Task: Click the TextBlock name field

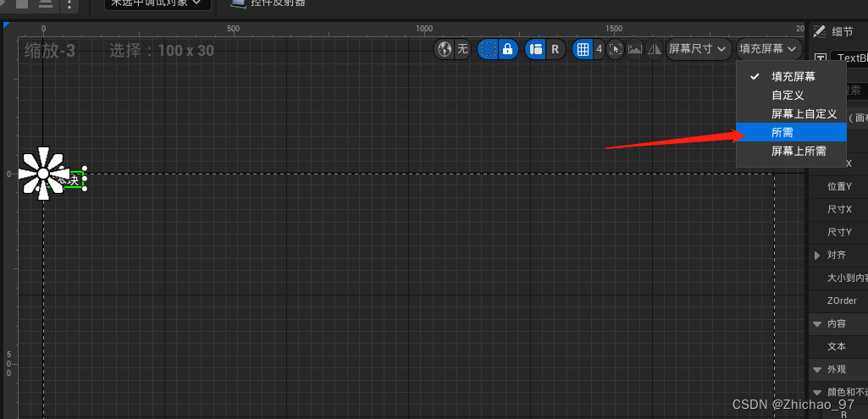Action: (849, 58)
